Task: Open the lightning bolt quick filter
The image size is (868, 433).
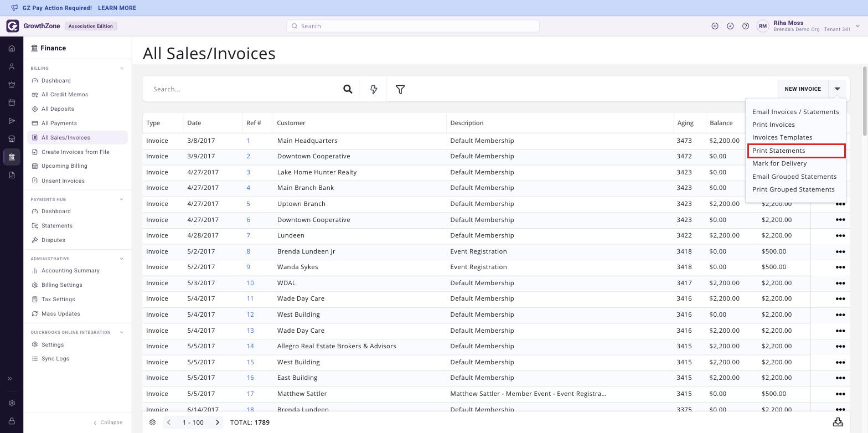Action: click(374, 89)
